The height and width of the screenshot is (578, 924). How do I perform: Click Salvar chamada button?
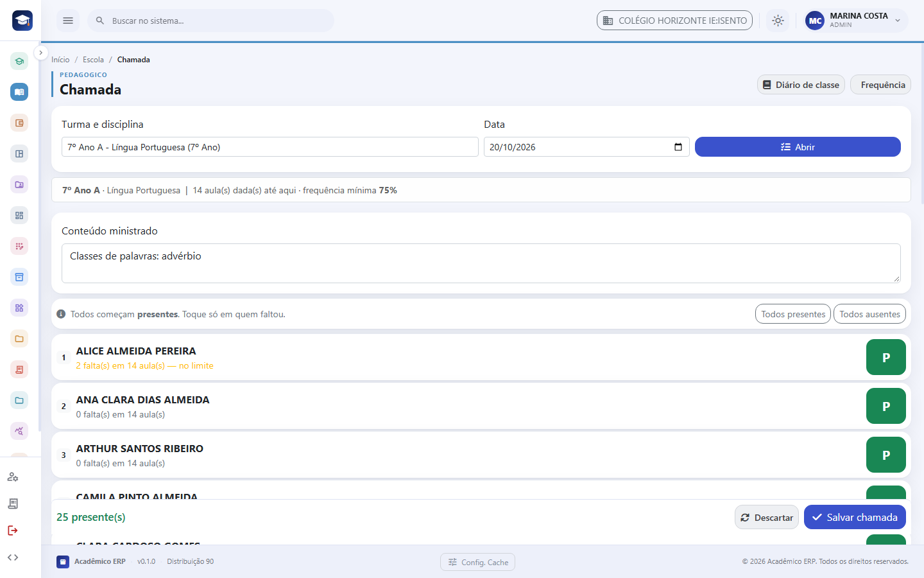(855, 517)
